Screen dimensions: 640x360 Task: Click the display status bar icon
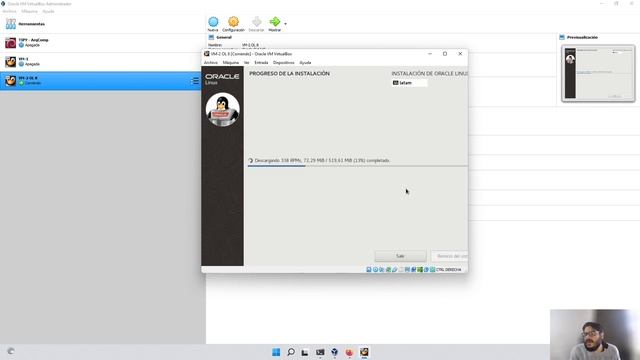pyautogui.click(x=407, y=270)
